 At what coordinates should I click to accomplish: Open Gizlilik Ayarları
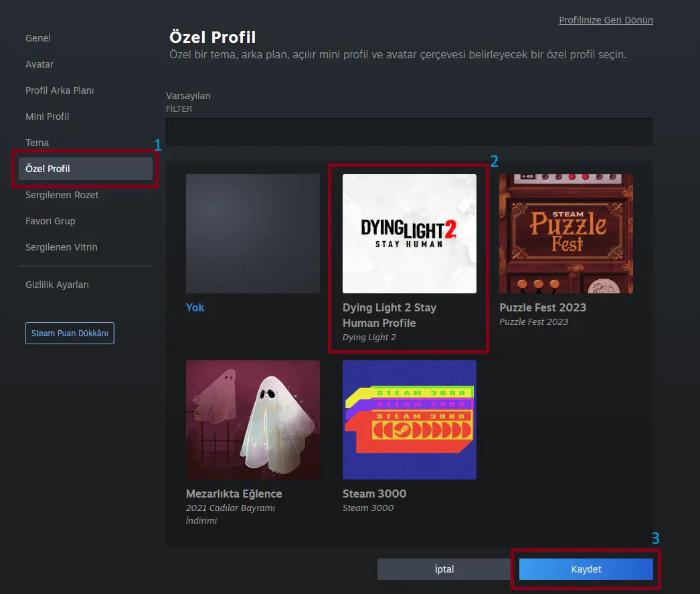pos(57,285)
